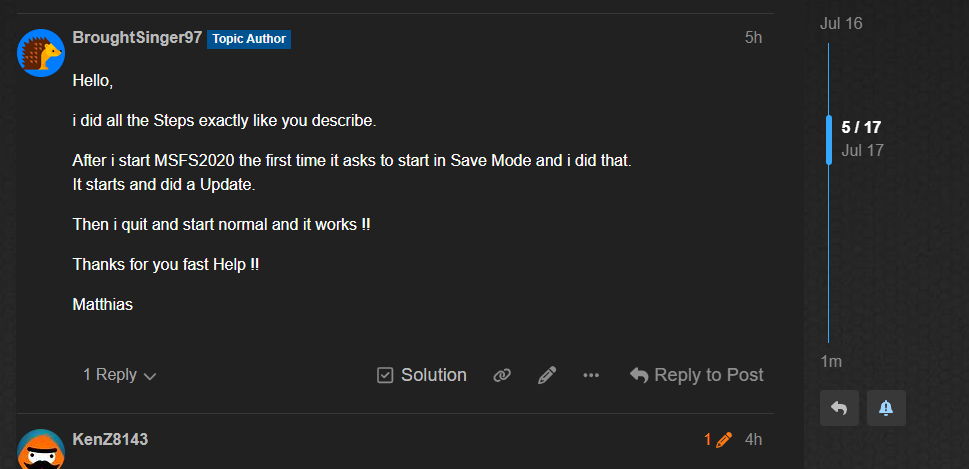Screen dimensions: 969x469
Task: Open KenZ8143 username profile
Action: pos(110,439)
